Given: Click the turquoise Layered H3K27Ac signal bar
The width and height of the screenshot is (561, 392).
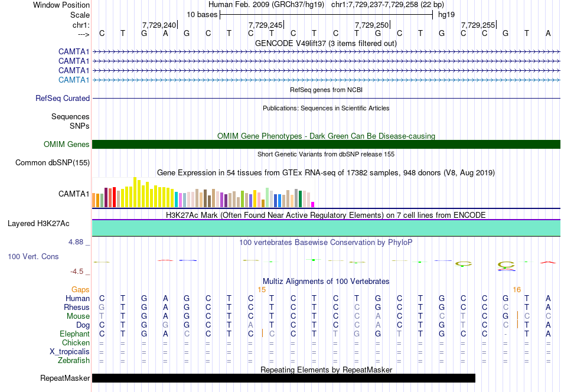Looking at the screenshot, I should [x=326, y=228].
